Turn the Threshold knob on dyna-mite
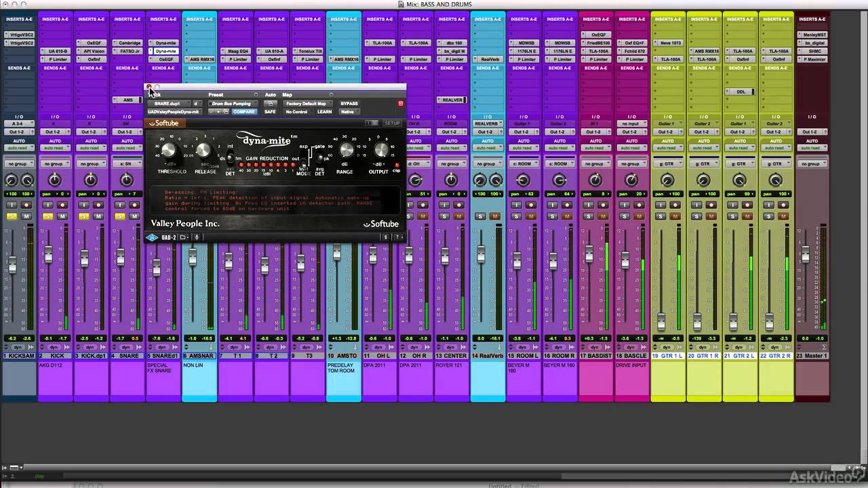This screenshot has width=868, height=488. point(167,150)
